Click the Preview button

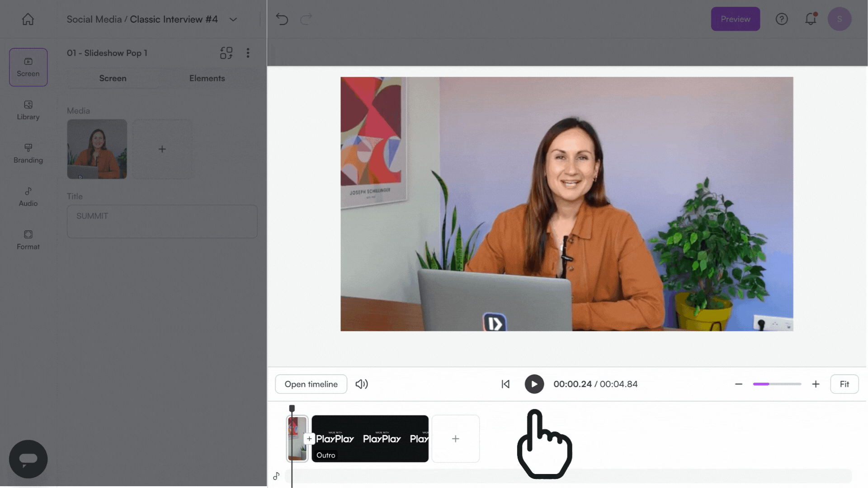(735, 19)
